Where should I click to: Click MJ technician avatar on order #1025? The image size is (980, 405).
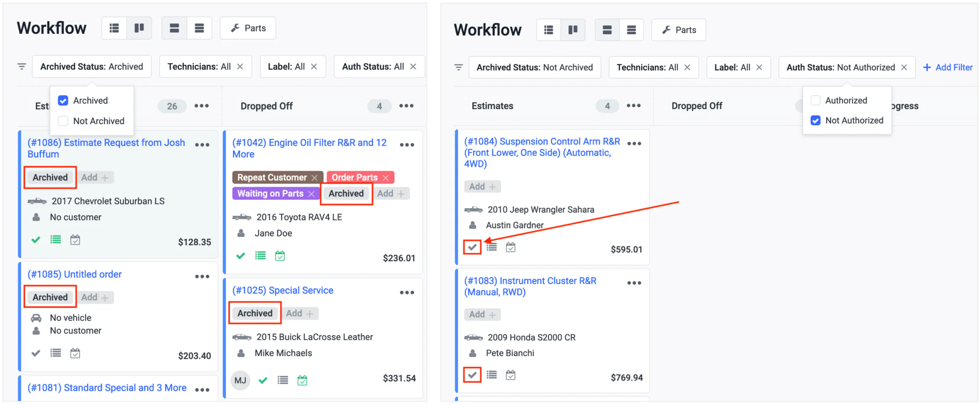tap(241, 380)
